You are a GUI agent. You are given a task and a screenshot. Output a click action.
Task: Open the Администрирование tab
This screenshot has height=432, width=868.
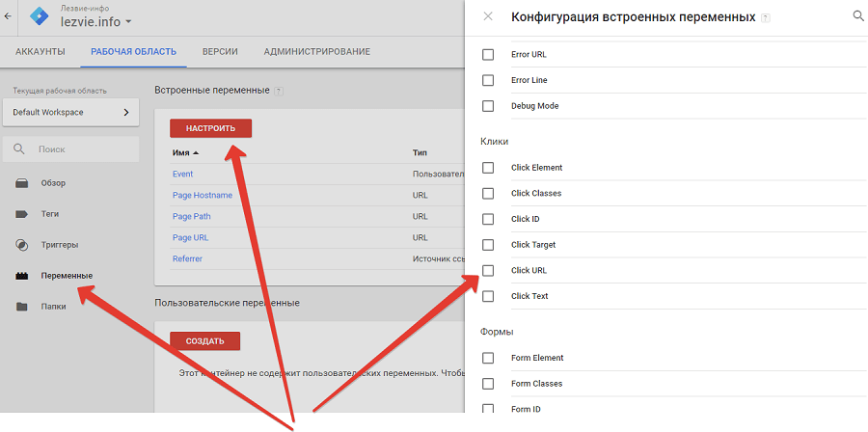(316, 51)
